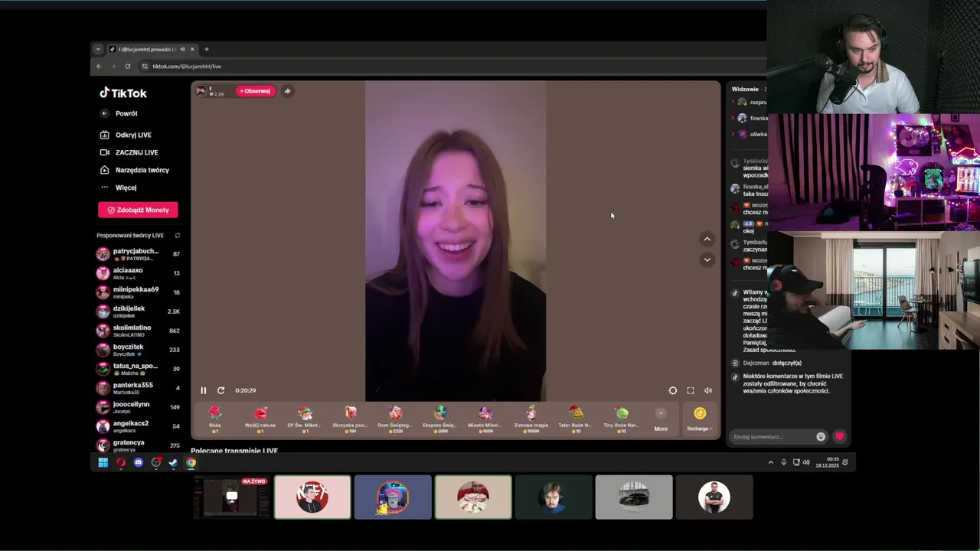
Task: Send the Elf Św. Mikoł... gift
Action: 305,419
